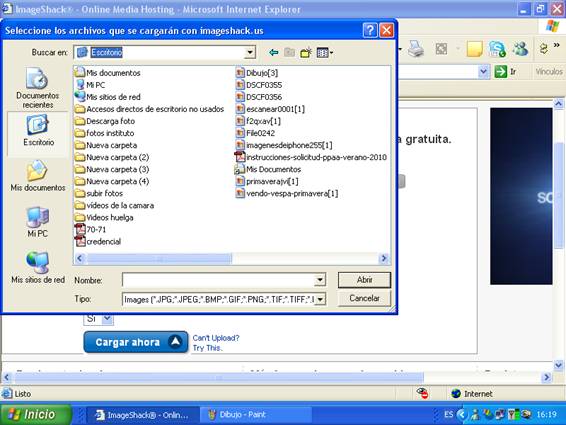
Task: Open the Mis documentos folder in list
Action: [x=108, y=73]
